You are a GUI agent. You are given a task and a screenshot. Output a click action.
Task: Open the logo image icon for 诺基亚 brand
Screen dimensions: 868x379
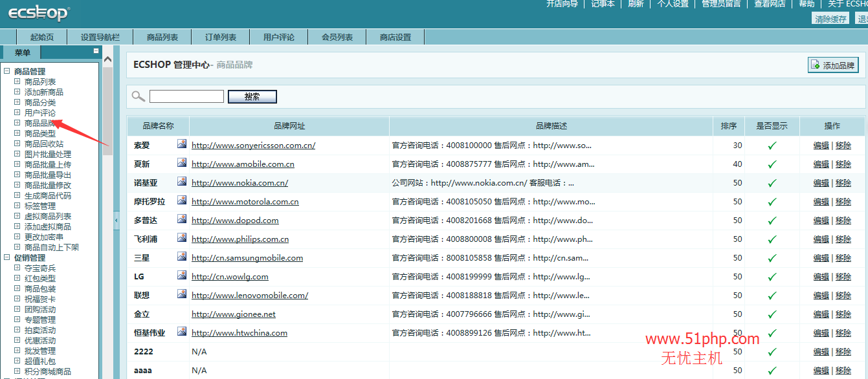tap(182, 182)
